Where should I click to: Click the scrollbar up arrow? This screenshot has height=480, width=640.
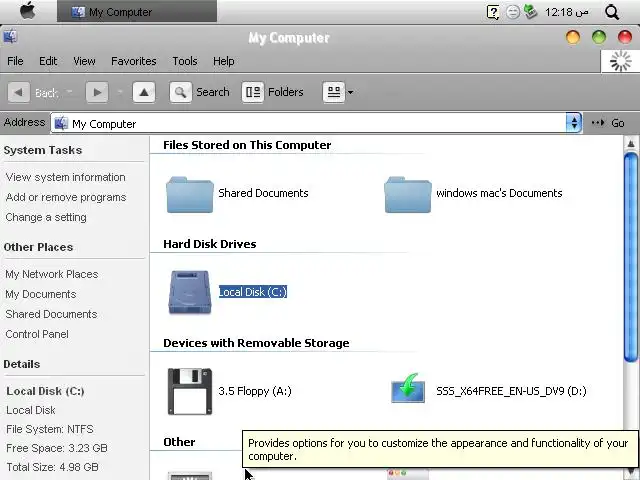(631, 144)
